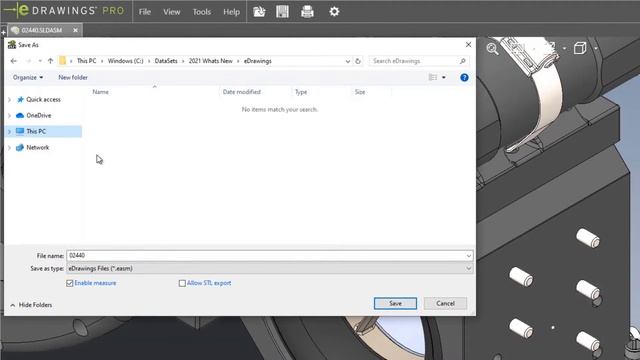Image resolution: width=640 pixels, height=360 pixels.
Task: Select OneDrive in navigation pane
Action: tap(38, 116)
